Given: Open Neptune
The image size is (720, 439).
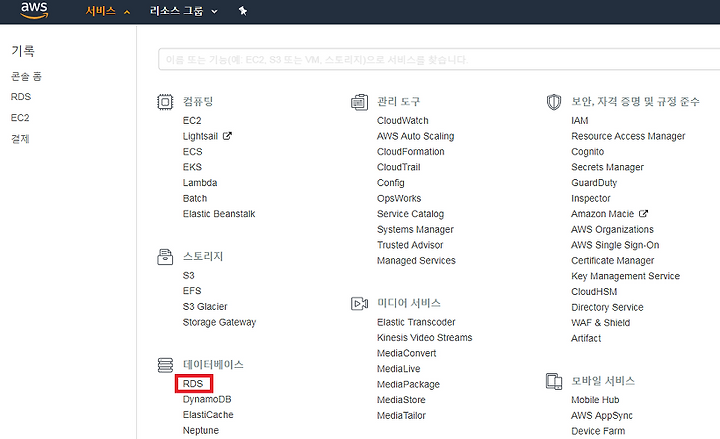Looking at the screenshot, I should [201, 431].
